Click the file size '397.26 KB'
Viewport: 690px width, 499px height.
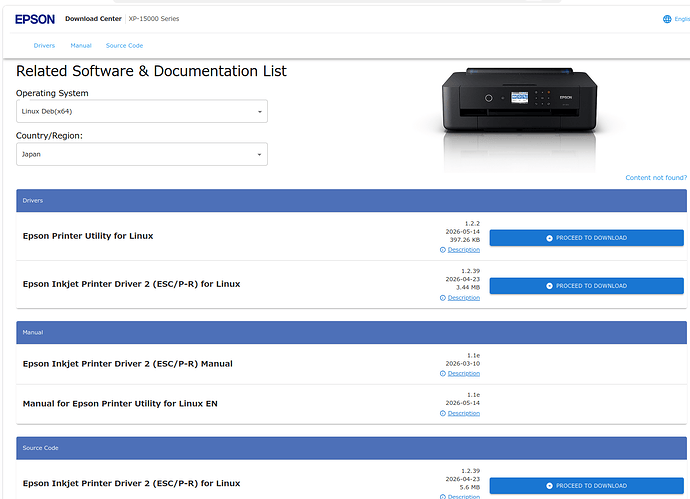[465, 240]
